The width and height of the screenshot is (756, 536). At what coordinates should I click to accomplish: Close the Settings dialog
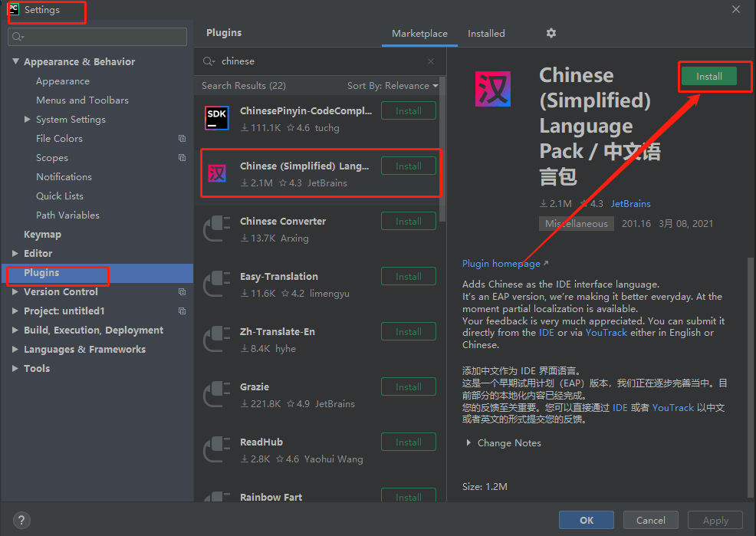736,9
